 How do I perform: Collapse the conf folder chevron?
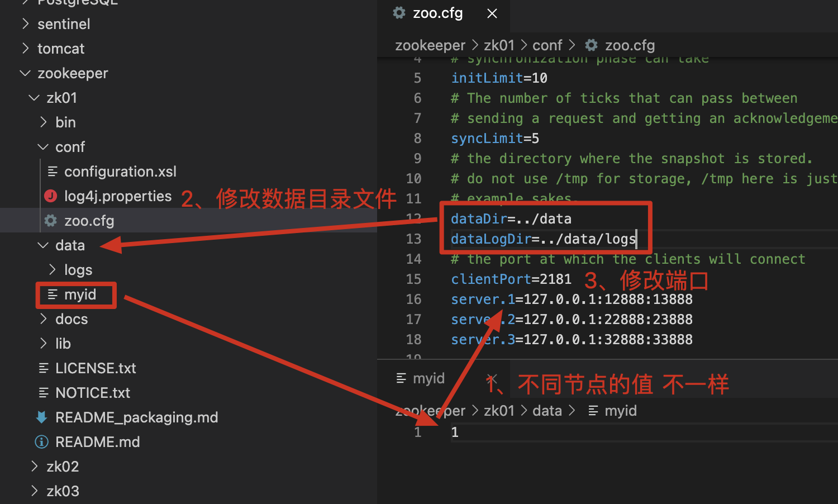click(43, 146)
